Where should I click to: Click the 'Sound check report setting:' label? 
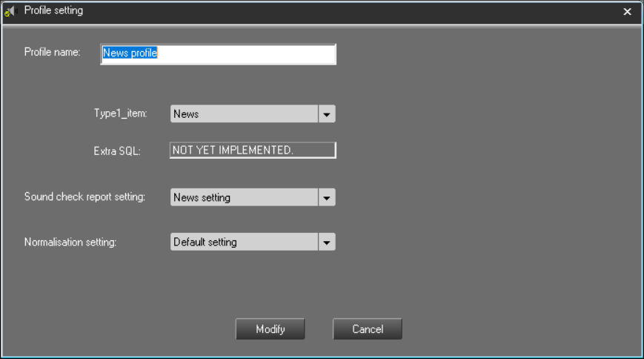click(x=84, y=197)
